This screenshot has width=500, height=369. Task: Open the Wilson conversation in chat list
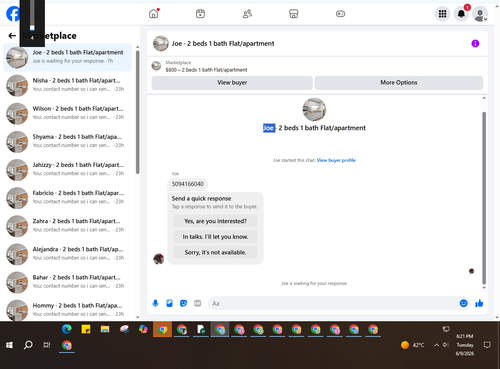coord(67,113)
